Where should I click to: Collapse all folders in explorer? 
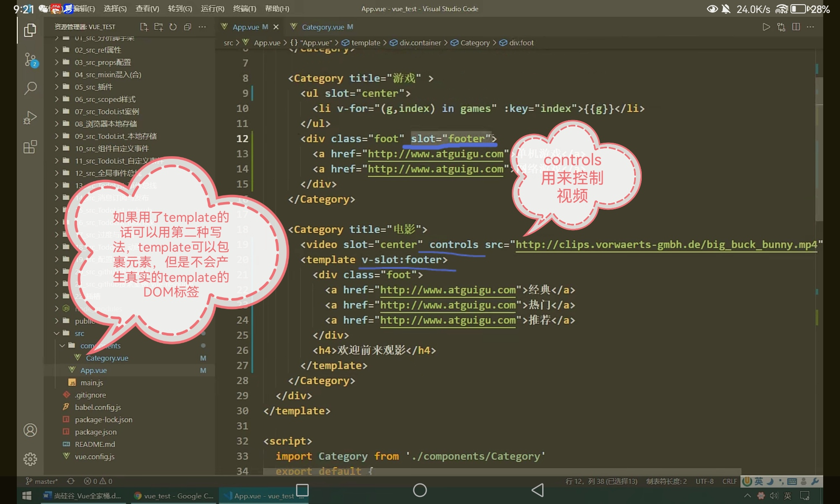click(187, 27)
